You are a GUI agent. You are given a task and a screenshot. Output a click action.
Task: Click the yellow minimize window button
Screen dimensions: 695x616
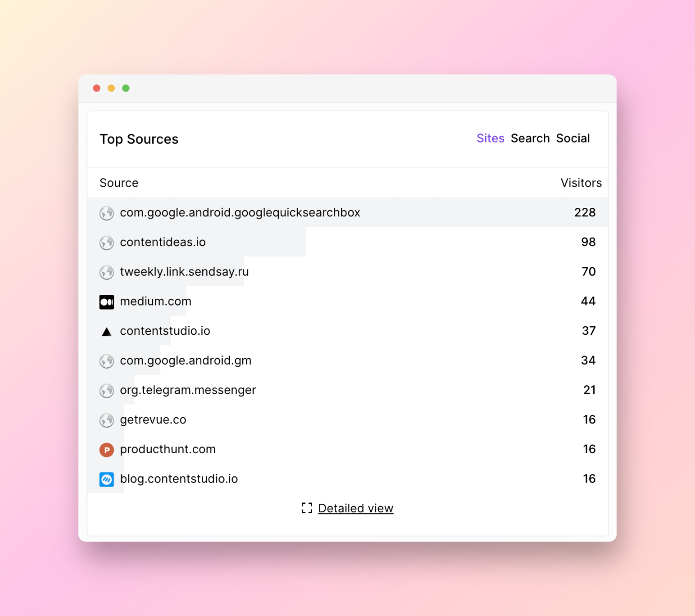click(x=111, y=88)
